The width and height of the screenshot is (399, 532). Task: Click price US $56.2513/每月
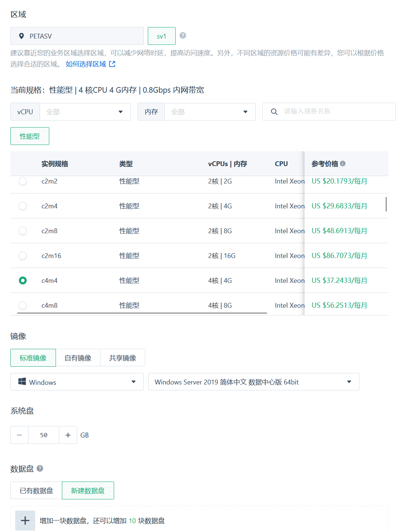pyautogui.click(x=339, y=305)
